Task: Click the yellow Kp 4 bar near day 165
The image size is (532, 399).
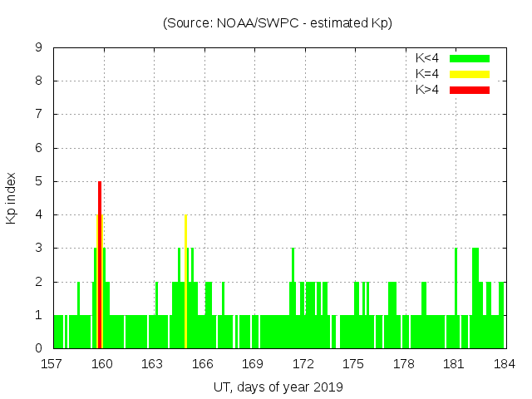Action: tap(185, 283)
